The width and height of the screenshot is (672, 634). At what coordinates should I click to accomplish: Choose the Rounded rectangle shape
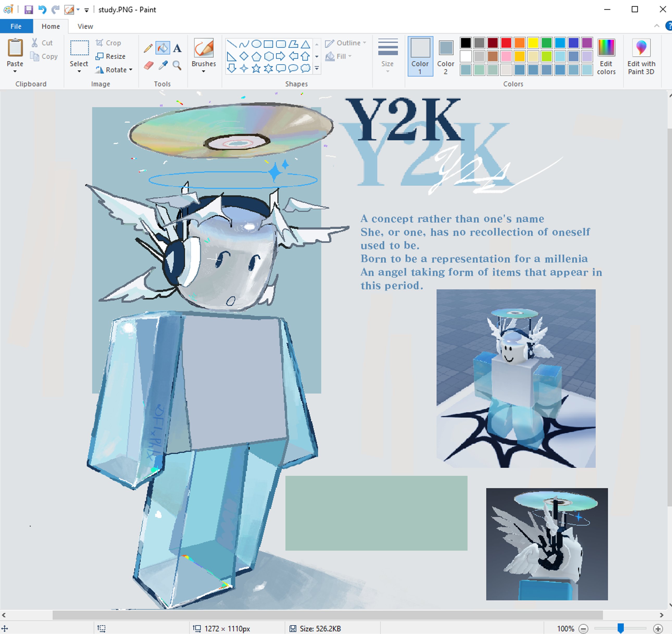pyautogui.click(x=281, y=44)
